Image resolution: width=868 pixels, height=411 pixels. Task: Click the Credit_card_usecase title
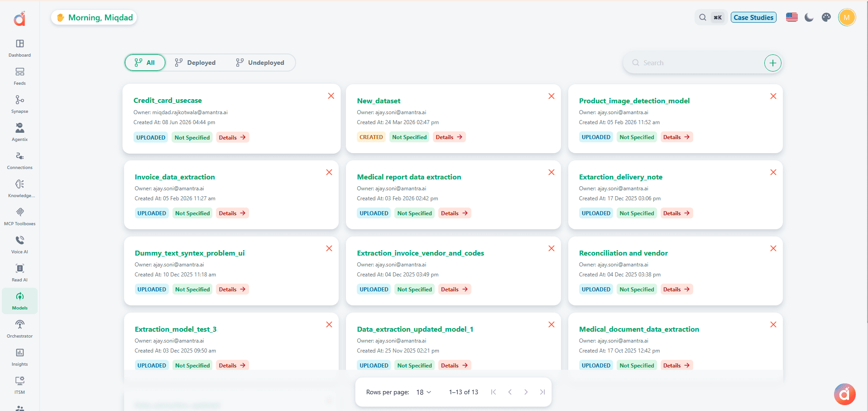[x=168, y=101]
